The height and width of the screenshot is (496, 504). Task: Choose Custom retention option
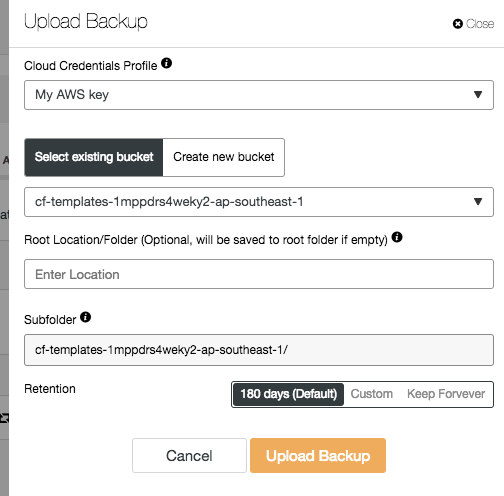coord(372,394)
